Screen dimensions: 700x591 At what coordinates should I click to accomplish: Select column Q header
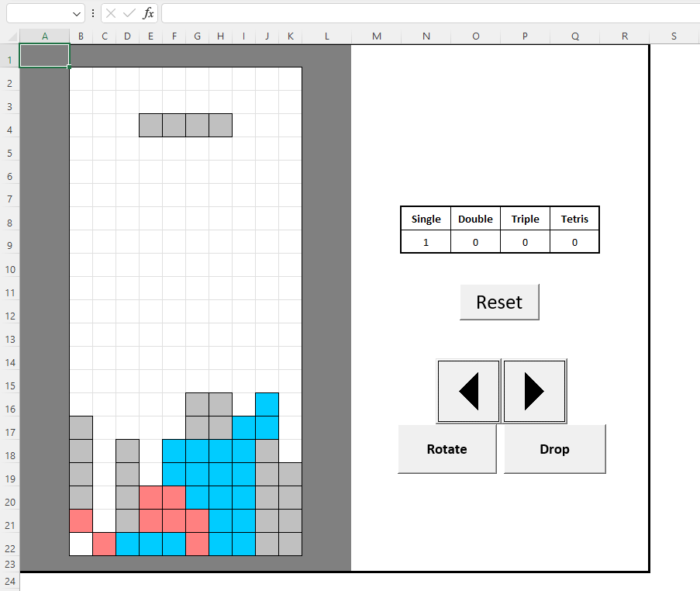[x=575, y=36]
